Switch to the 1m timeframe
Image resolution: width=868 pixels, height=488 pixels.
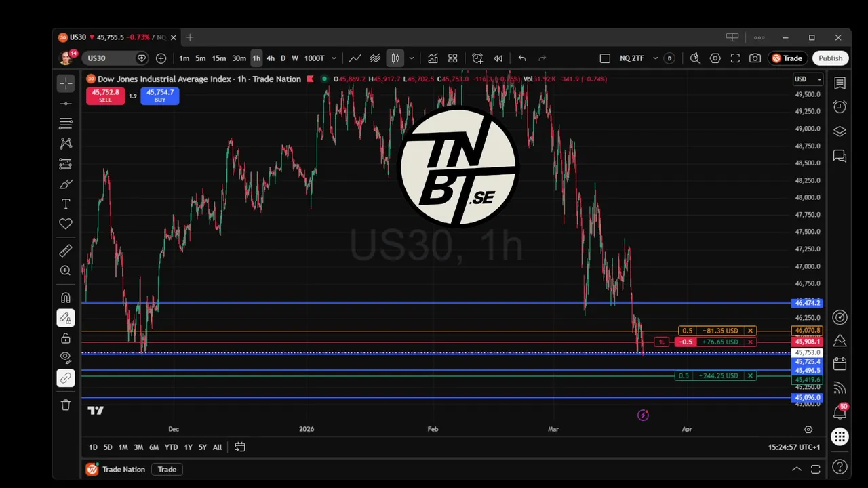(184, 58)
